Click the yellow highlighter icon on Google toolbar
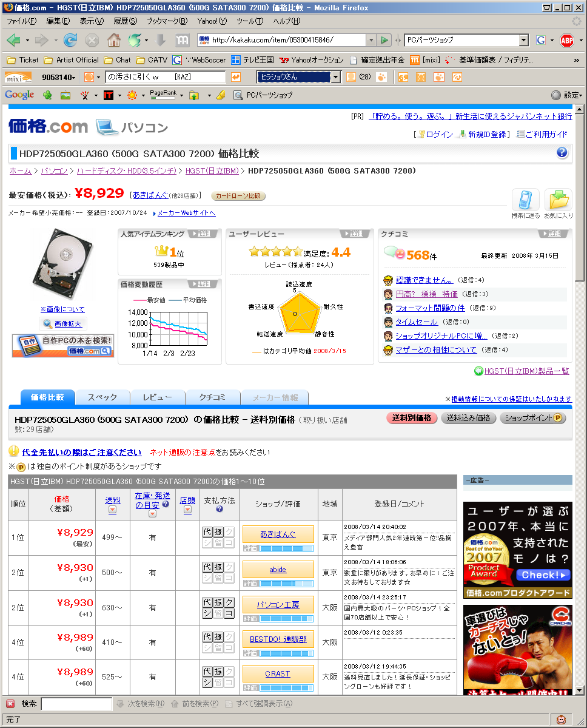Screen dimensions: 587x728 tap(221, 95)
